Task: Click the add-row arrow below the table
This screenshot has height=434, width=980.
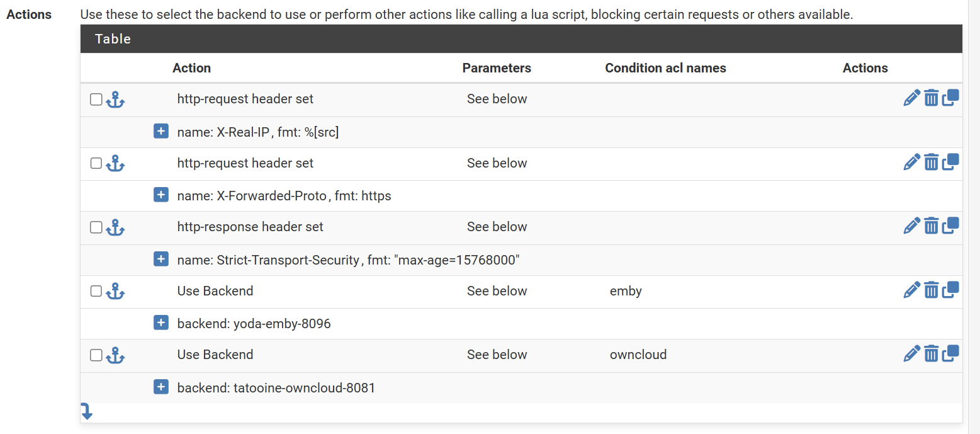Action: [87, 411]
